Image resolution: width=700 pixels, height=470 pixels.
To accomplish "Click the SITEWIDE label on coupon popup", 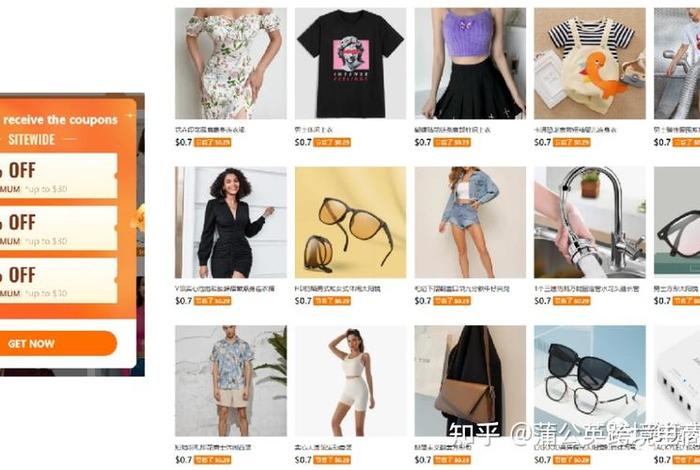I will tap(32, 140).
